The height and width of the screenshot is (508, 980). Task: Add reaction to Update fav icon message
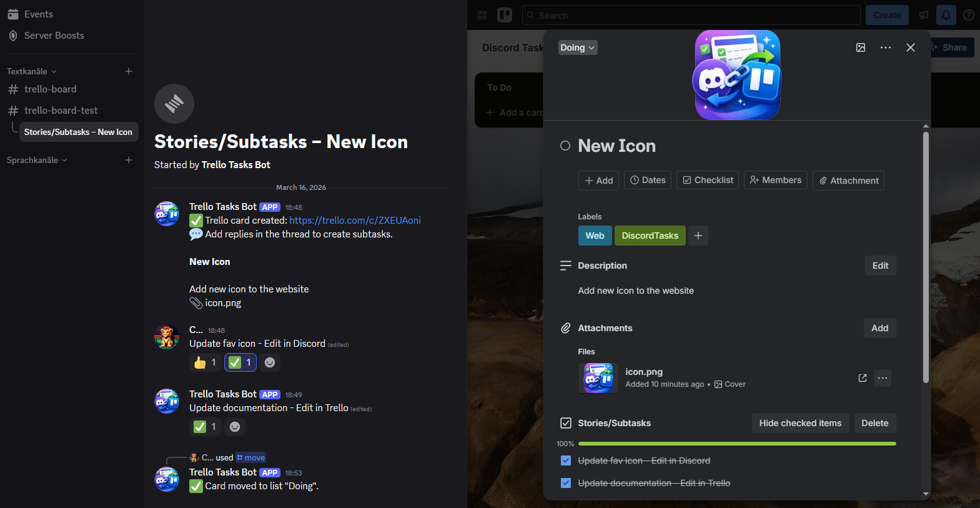click(x=270, y=362)
